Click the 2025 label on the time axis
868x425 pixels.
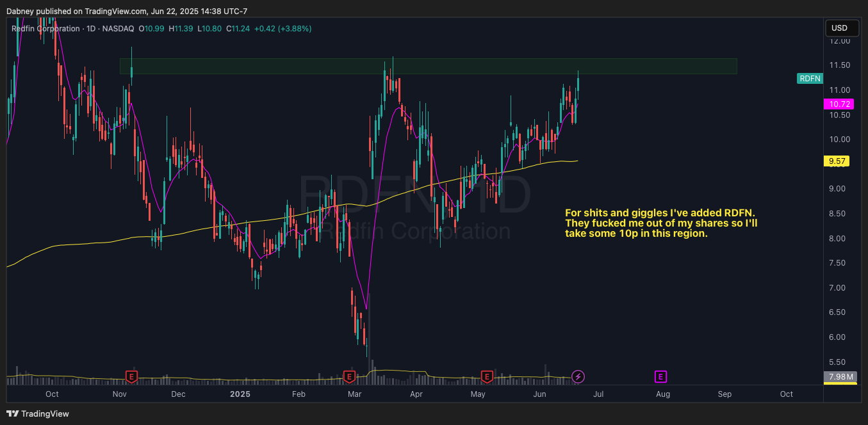[x=240, y=394]
